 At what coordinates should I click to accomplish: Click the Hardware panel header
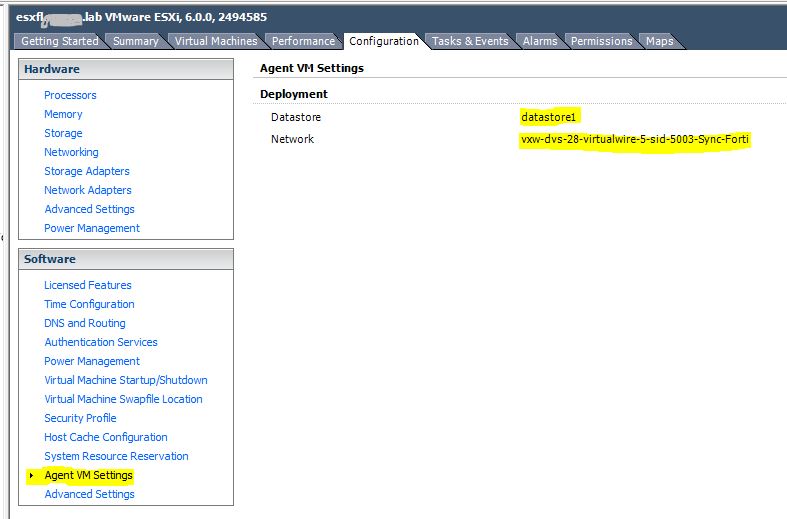point(126,69)
